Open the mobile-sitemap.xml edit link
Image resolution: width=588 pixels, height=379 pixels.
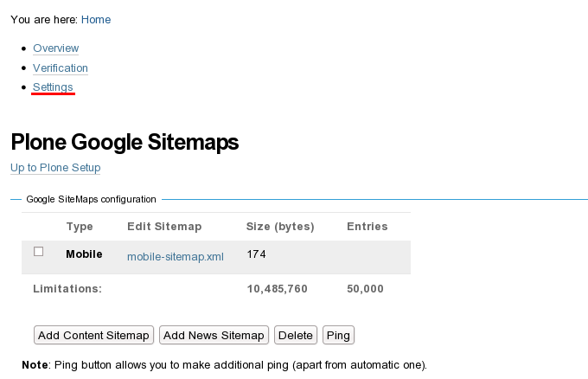click(176, 256)
